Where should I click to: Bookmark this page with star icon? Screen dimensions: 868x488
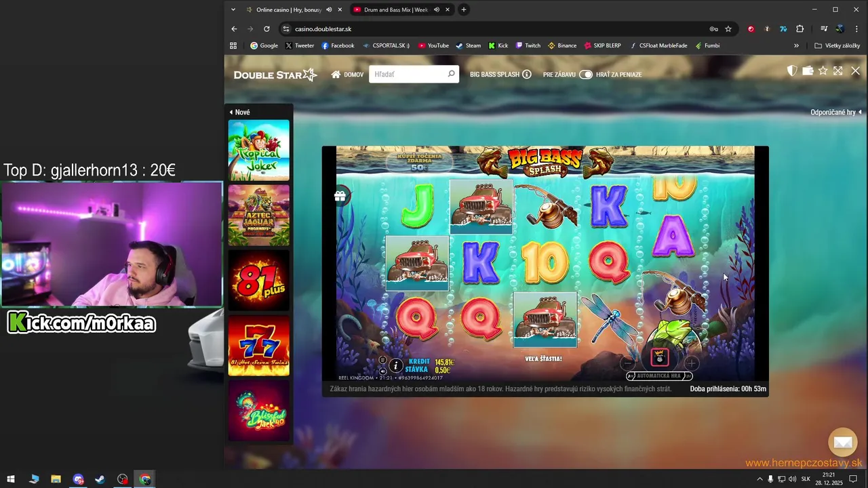point(728,28)
